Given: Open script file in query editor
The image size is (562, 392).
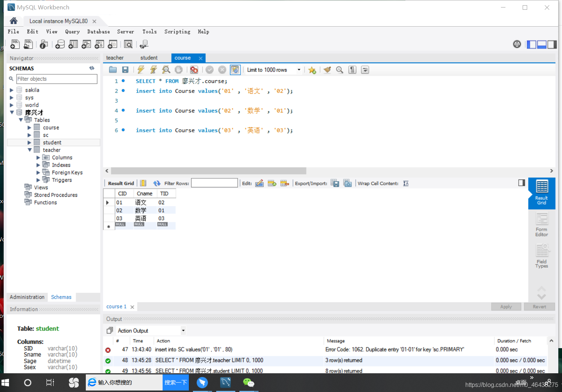Looking at the screenshot, I should click(x=113, y=70).
